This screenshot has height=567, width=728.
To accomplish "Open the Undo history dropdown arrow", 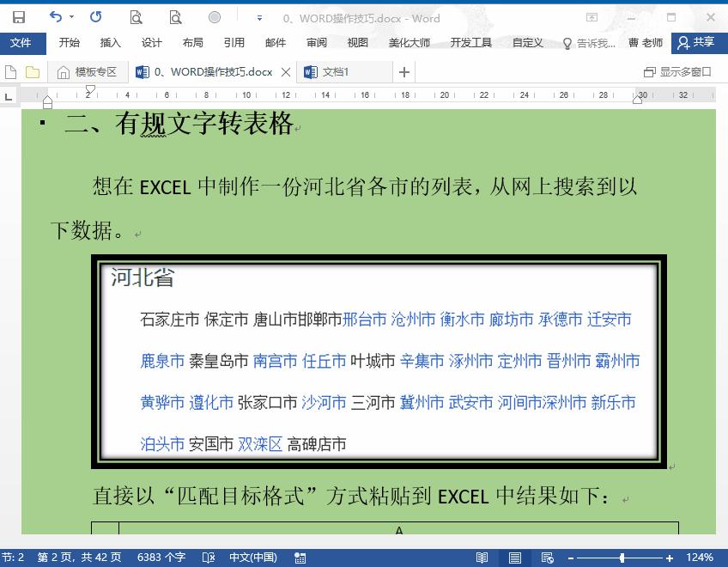I will pos(70,17).
